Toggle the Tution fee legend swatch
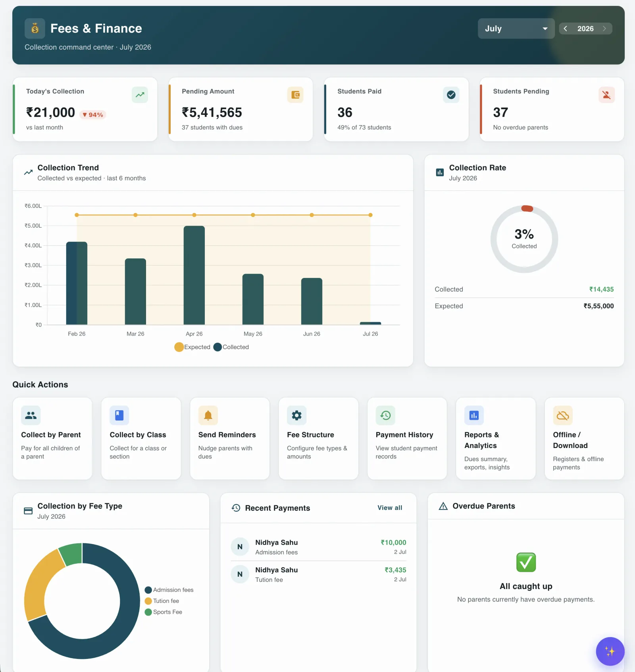The image size is (635, 672). (x=148, y=601)
